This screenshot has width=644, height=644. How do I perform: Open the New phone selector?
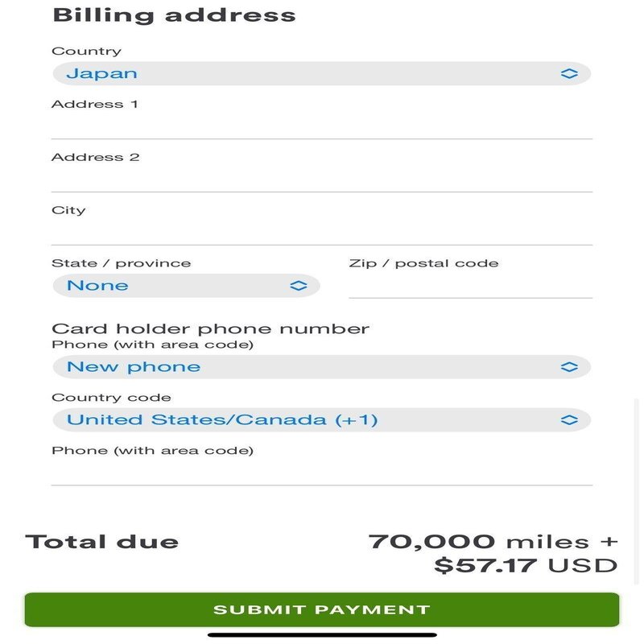pos(320,367)
